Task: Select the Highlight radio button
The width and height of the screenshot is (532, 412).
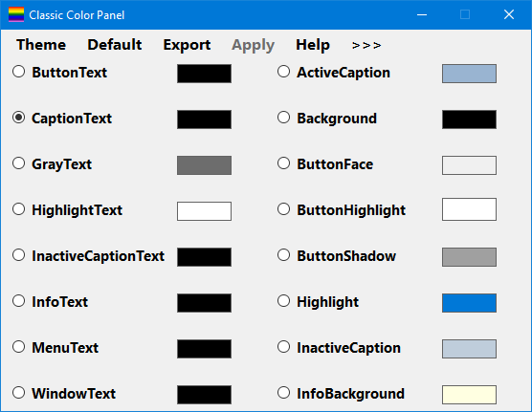Action: 283,301
